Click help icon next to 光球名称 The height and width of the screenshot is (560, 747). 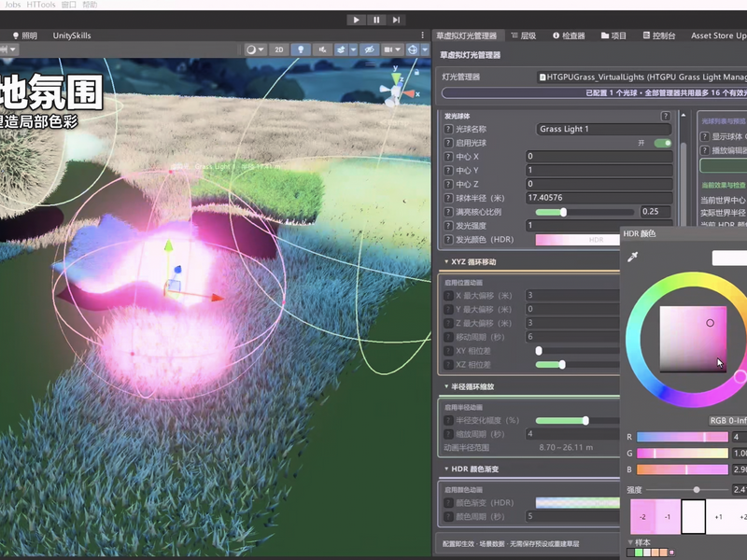pyautogui.click(x=448, y=129)
